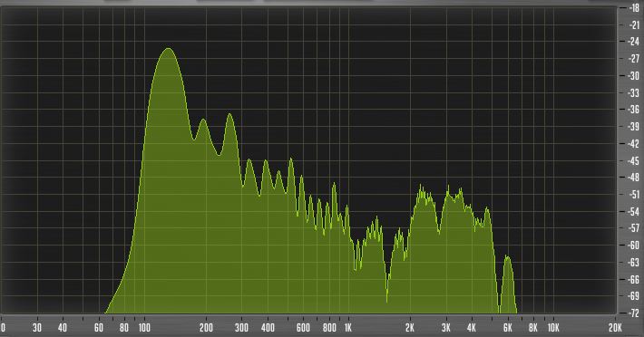Click the 400 Hz frequency axis label
Viewport: 644px width, 337px height.
[268, 328]
